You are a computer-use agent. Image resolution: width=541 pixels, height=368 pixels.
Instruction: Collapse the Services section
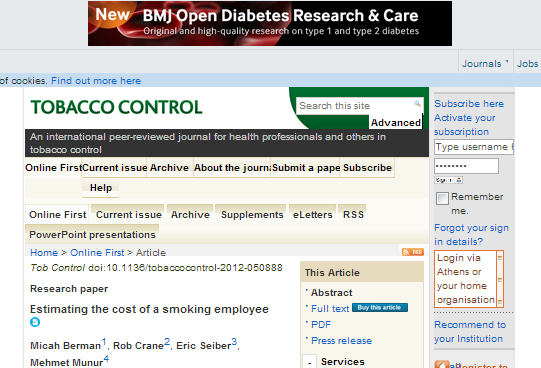(x=310, y=362)
